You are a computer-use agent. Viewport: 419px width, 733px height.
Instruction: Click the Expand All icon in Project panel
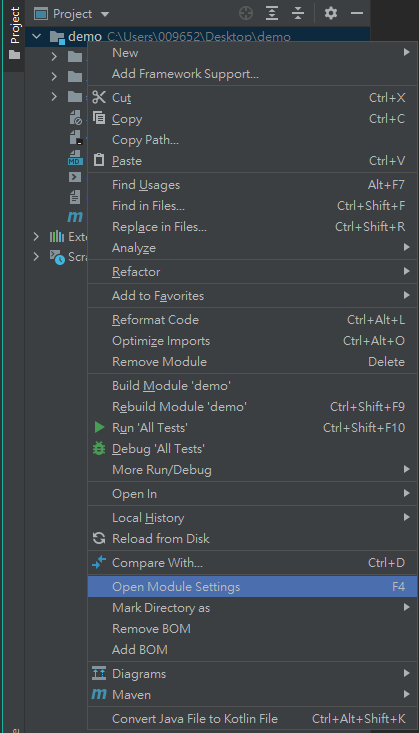click(272, 13)
